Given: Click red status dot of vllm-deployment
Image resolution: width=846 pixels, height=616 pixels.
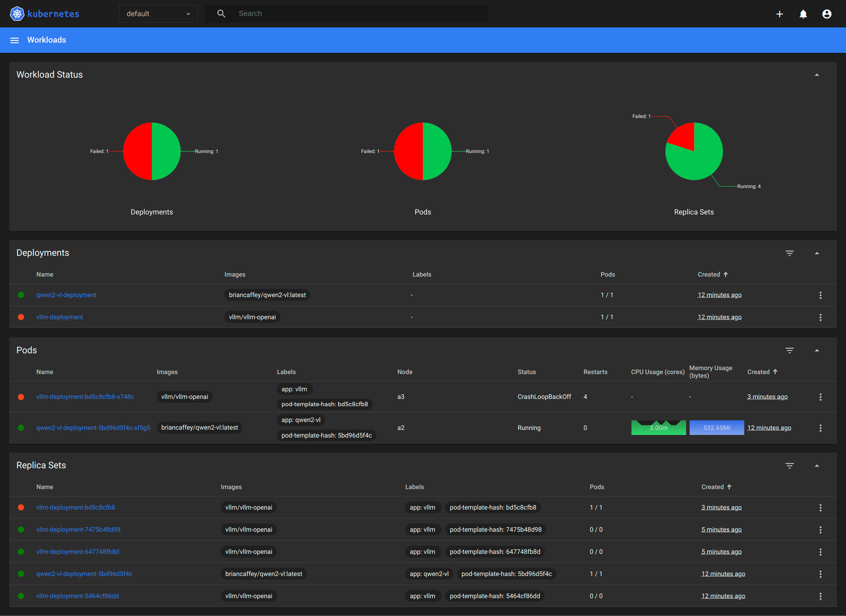Looking at the screenshot, I should coord(21,317).
